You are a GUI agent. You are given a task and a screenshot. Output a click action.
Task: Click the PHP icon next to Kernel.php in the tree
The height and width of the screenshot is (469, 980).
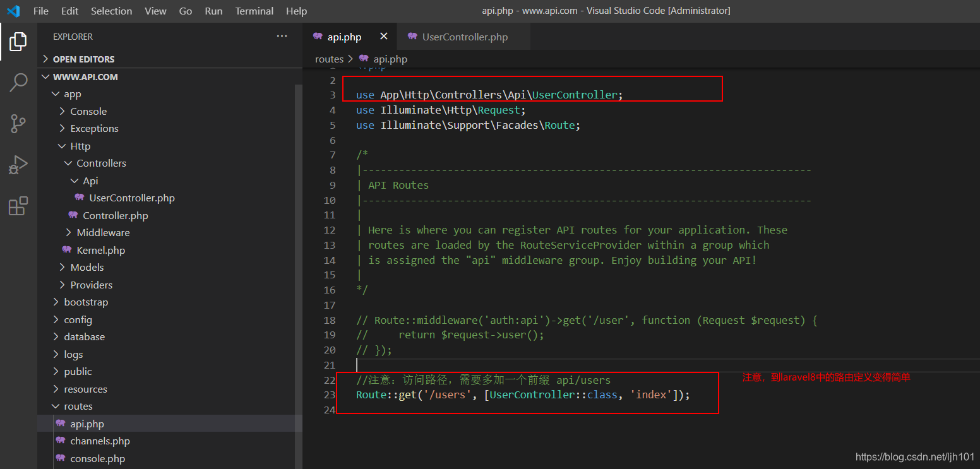coord(67,250)
